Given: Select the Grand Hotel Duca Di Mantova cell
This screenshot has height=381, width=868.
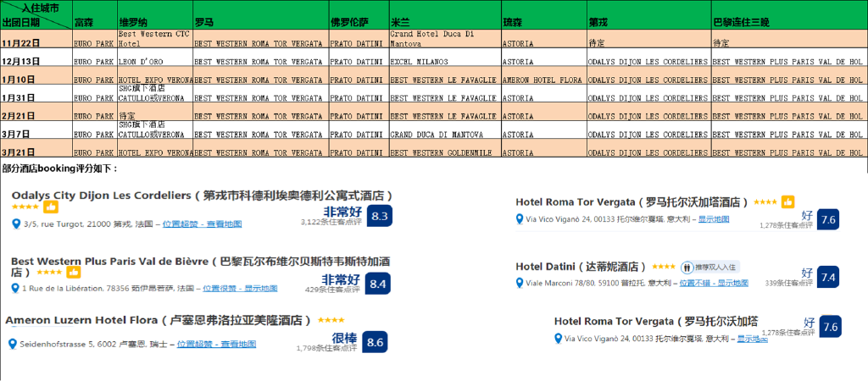Looking at the screenshot, I should pos(446,39).
